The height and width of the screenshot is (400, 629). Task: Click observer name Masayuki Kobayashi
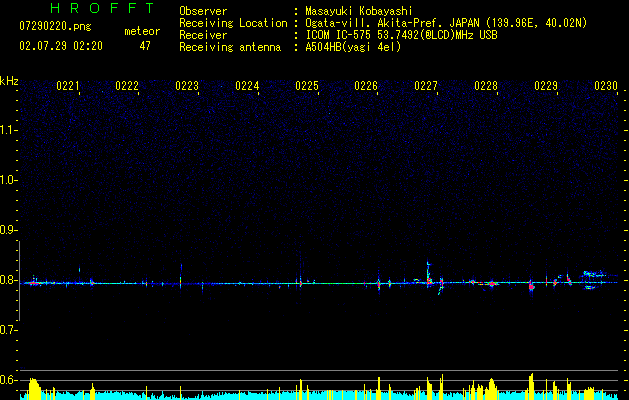[359, 11]
